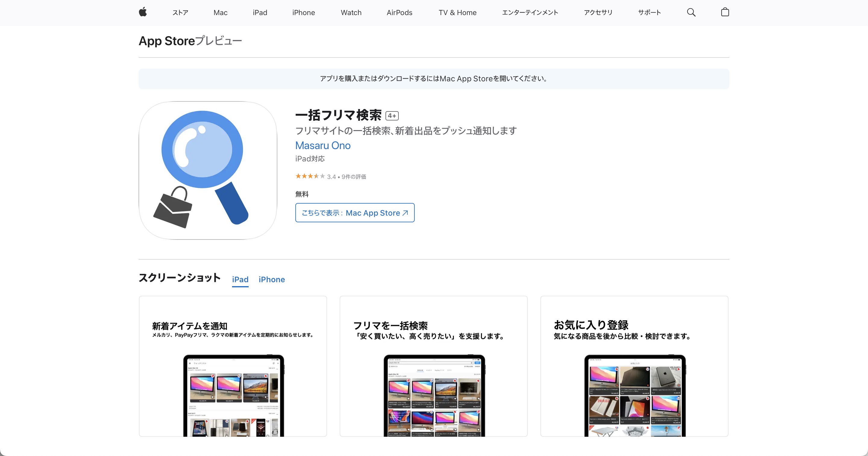This screenshot has height=456, width=868.
Task: Click the App Store preview heading
Action: 190,41
